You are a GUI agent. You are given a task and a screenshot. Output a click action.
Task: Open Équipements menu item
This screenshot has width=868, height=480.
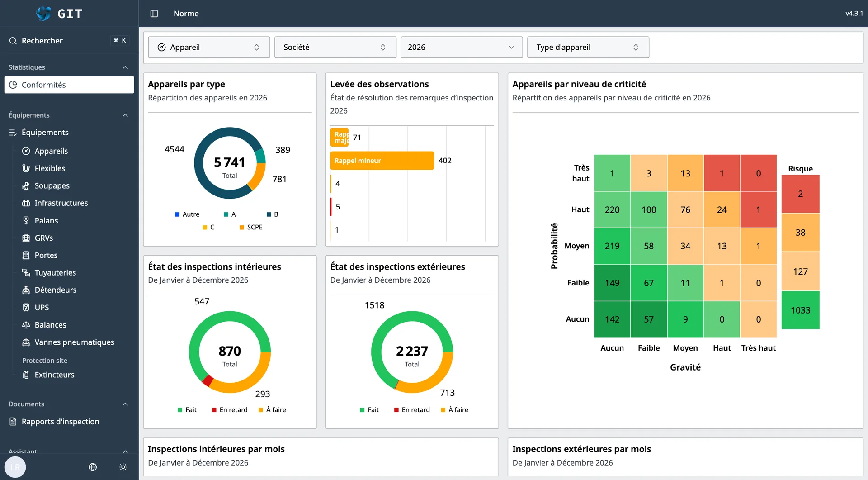click(69, 133)
